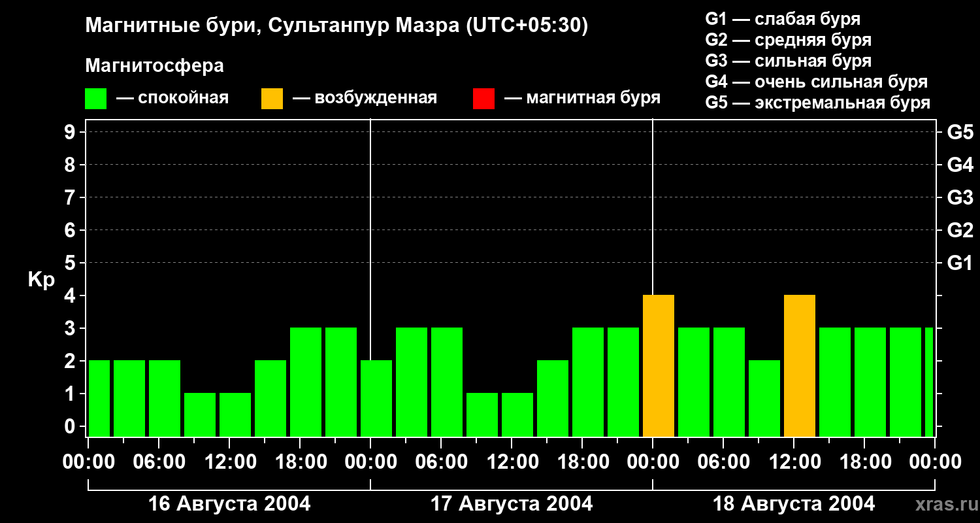Image resolution: width=980 pixels, height=523 pixels.
Task: Select the date label "17 Августа 2004"
Action: tap(512, 504)
